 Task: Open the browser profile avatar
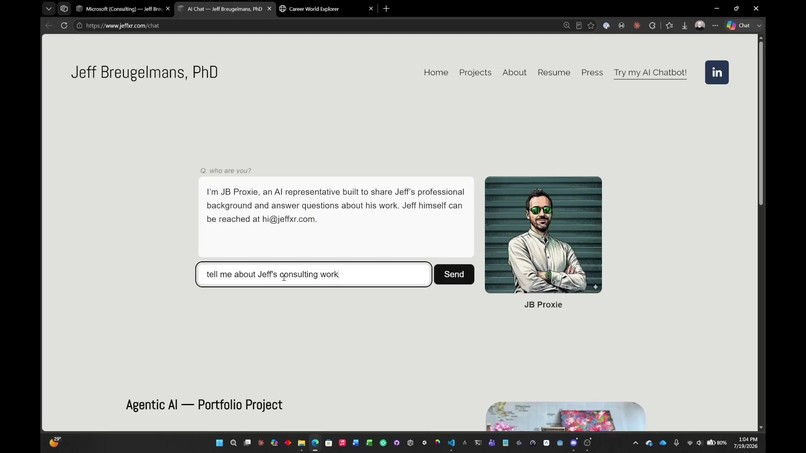pos(700,25)
